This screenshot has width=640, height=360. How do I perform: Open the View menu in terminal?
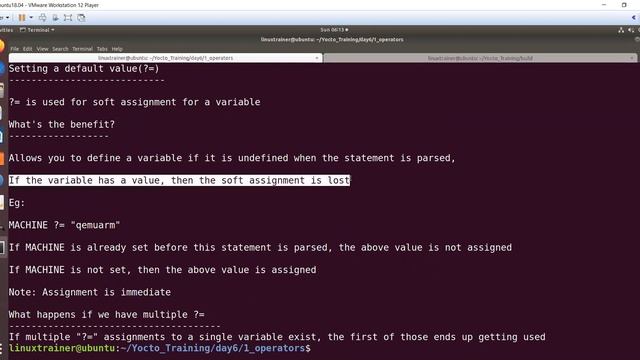click(x=42, y=49)
